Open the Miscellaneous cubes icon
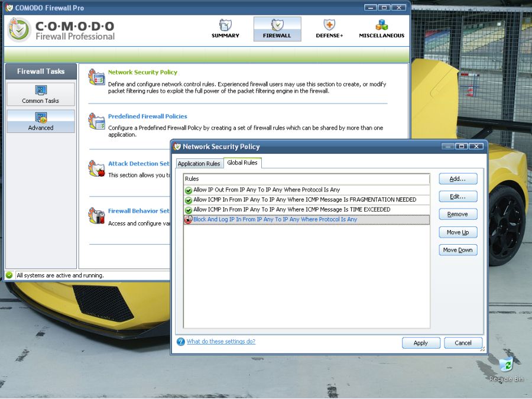 tap(382, 25)
